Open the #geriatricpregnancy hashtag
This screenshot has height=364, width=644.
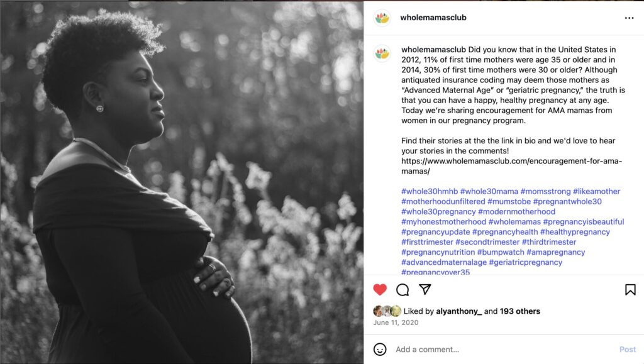[525, 262]
